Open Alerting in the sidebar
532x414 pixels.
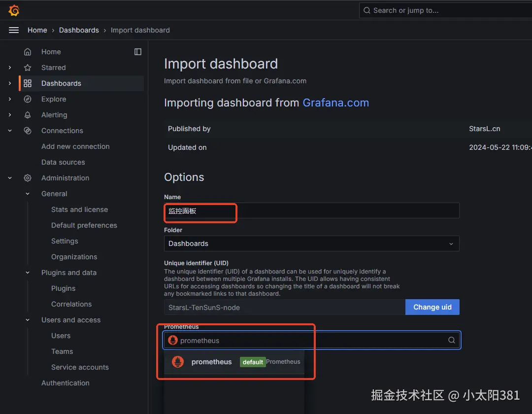click(x=54, y=115)
